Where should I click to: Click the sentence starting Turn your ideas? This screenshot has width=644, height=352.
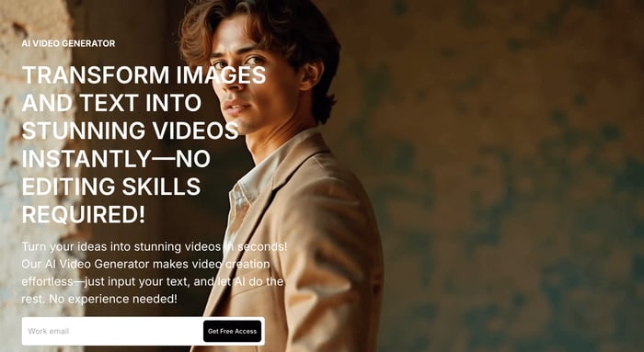(155, 247)
